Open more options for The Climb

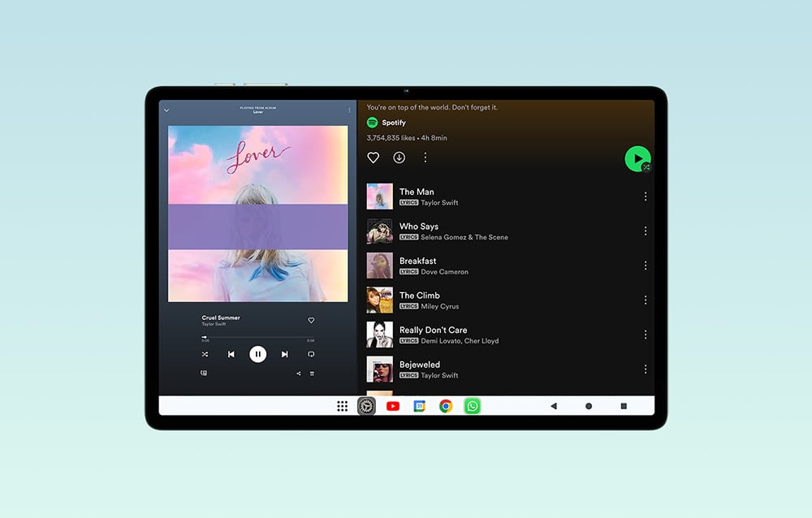click(x=646, y=300)
